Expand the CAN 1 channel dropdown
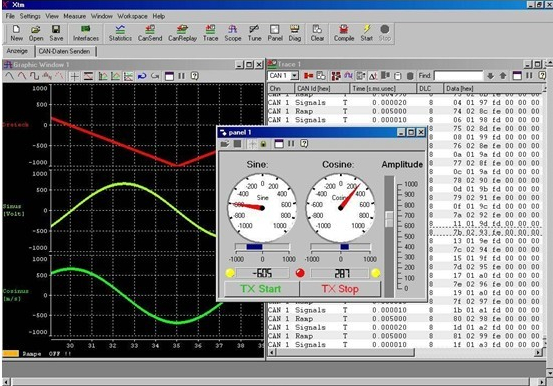The width and height of the screenshot is (553, 386). (294, 76)
